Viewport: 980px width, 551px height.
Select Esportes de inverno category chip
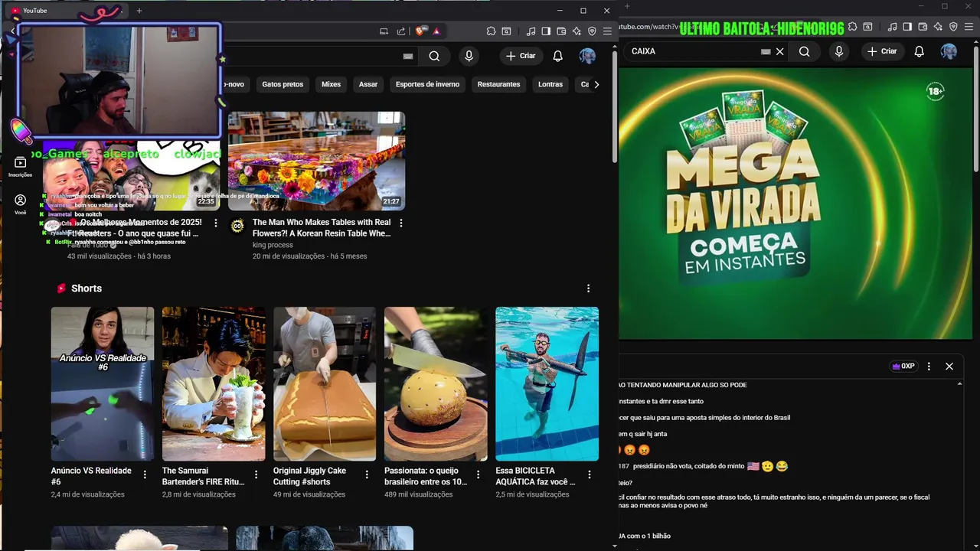pyautogui.click(x=427, y=84)
